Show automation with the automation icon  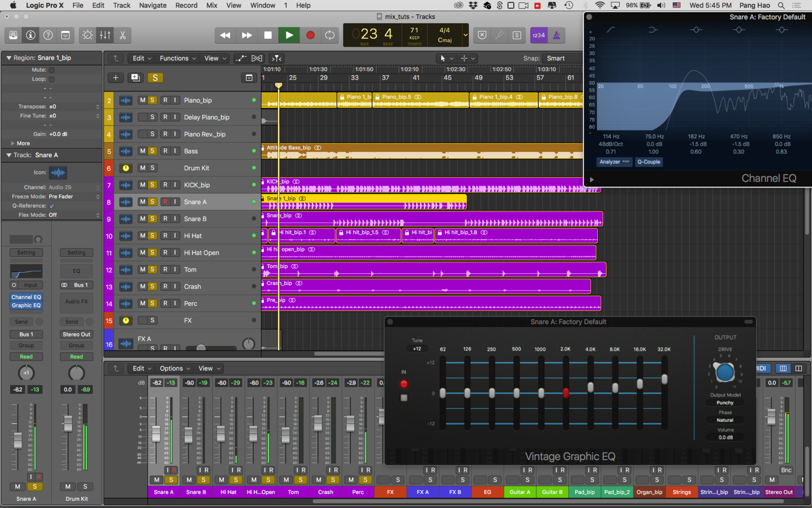[x=241, y=58]
